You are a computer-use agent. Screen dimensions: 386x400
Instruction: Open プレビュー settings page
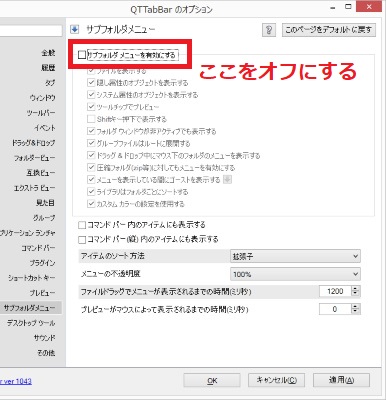(x=42, y=293)
